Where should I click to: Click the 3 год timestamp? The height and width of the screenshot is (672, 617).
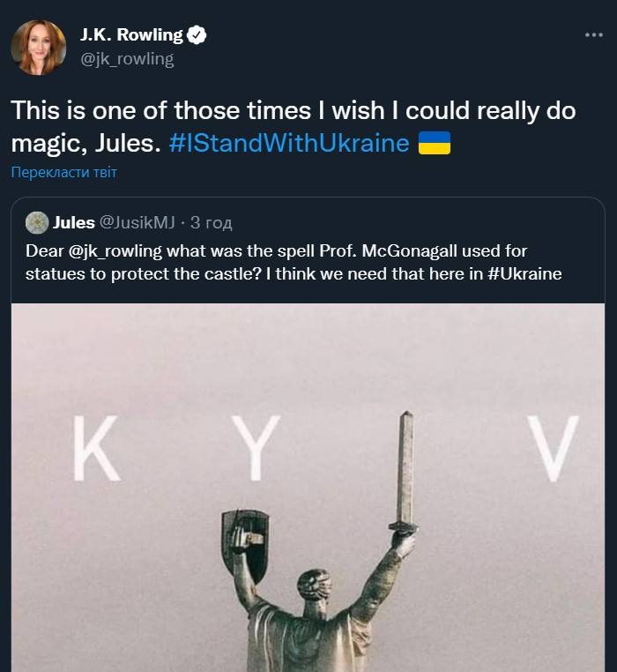coord(212,222)
